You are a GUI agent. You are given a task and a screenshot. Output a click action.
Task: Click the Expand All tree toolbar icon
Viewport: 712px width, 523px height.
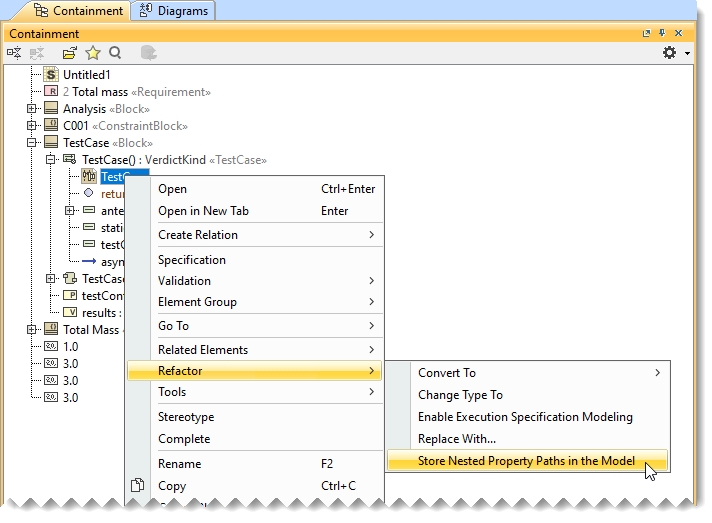(x=15, y=53)
